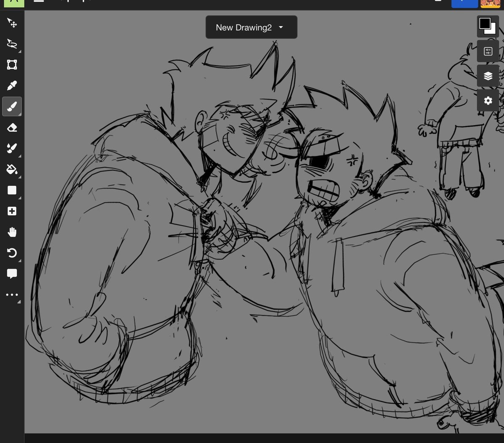Select the Move tool
This screenshot has height=443, width=504.
pos(12,23)
